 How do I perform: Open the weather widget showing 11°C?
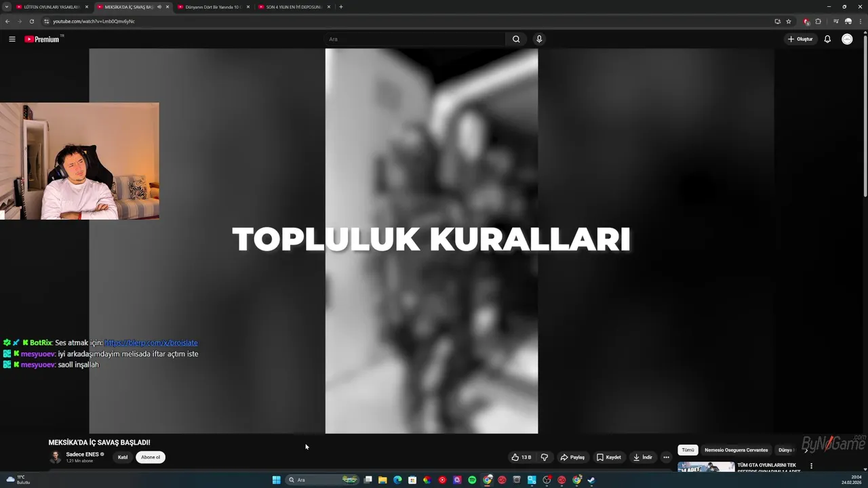point(18,480)
